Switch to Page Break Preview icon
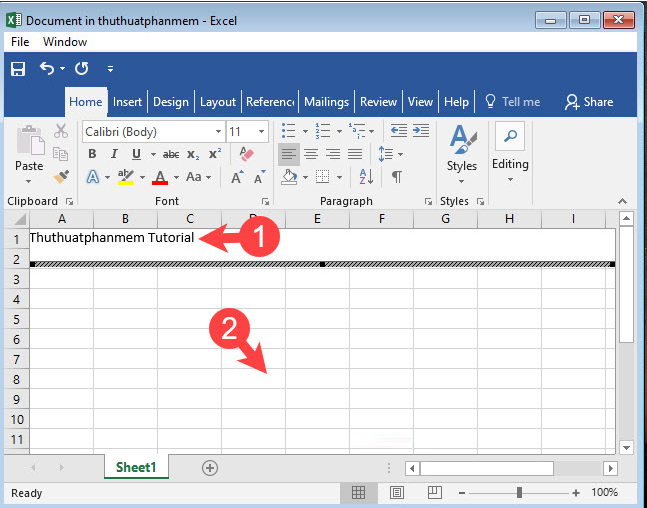This screenshot has height=508, width=647. click(434, 492)
